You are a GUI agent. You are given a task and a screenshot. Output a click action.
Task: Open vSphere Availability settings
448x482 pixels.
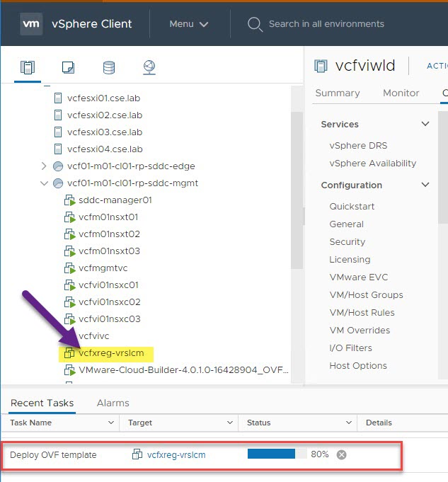click(x=373, y=163)
